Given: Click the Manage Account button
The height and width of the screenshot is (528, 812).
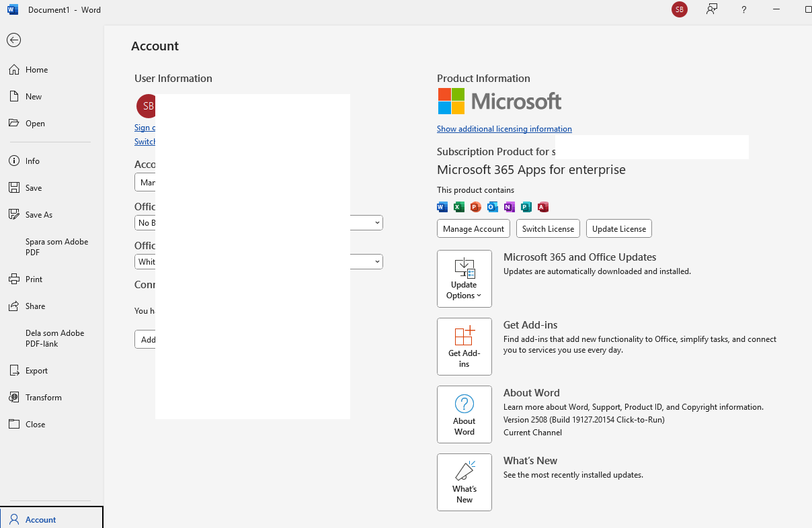Looking at the screenshot, I should [473, 228].
